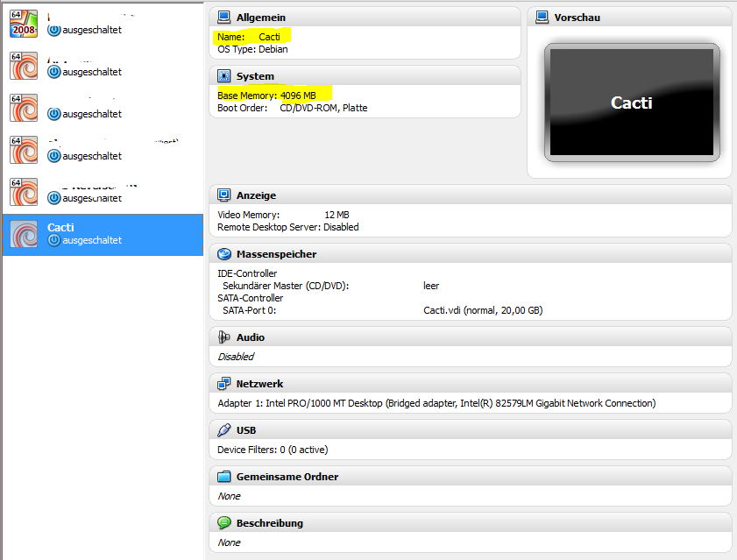Click the Adapter 1 Intel PRO/1000 network text
The image size is (737, 560).
coord(436,403)
